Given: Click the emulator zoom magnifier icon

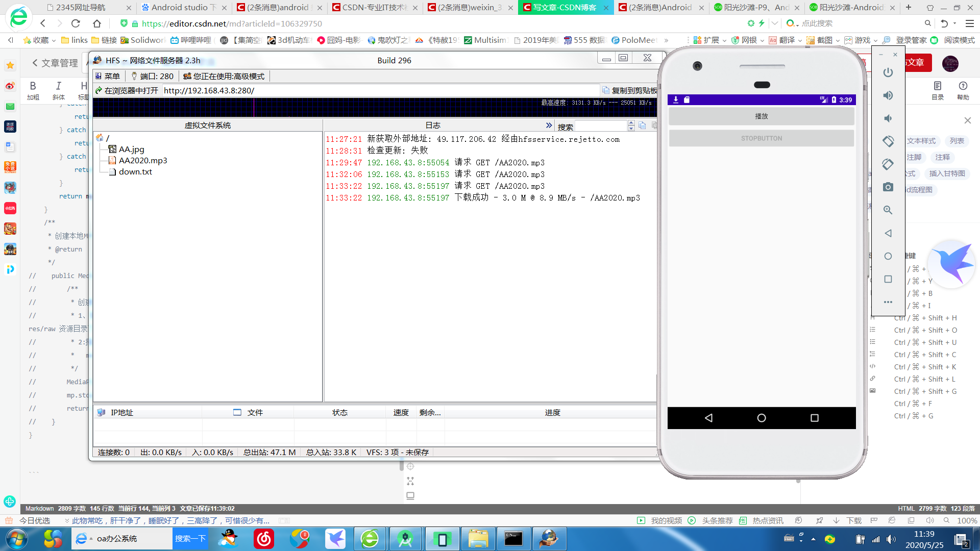Looking at the screenshot, I should pos(888,210).
